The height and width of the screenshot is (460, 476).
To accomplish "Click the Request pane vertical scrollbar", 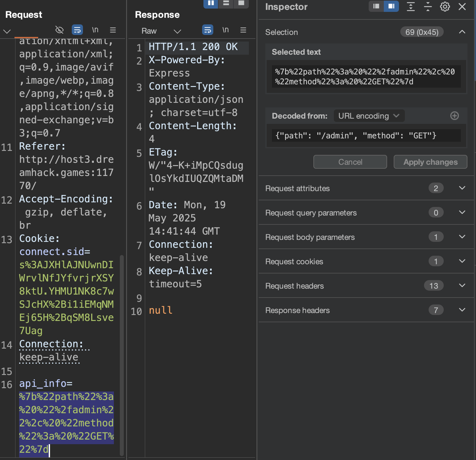I will 122,355.
